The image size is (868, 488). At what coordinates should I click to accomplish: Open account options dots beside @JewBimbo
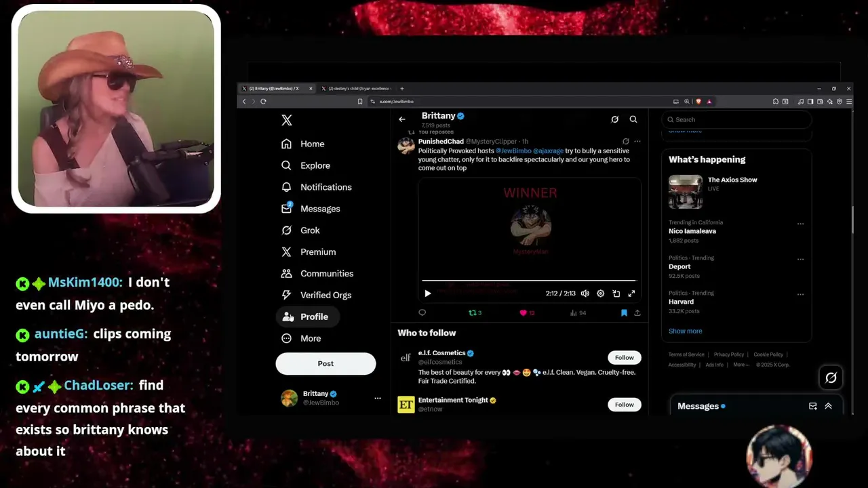pos(378,398)
